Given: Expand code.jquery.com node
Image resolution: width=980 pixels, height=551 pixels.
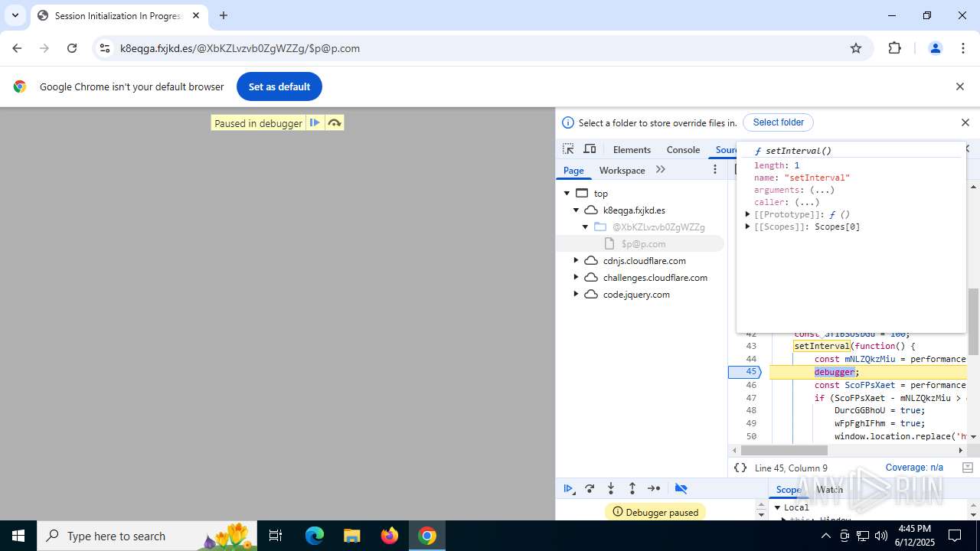Looking at the screenshot, I should [577, 294].
